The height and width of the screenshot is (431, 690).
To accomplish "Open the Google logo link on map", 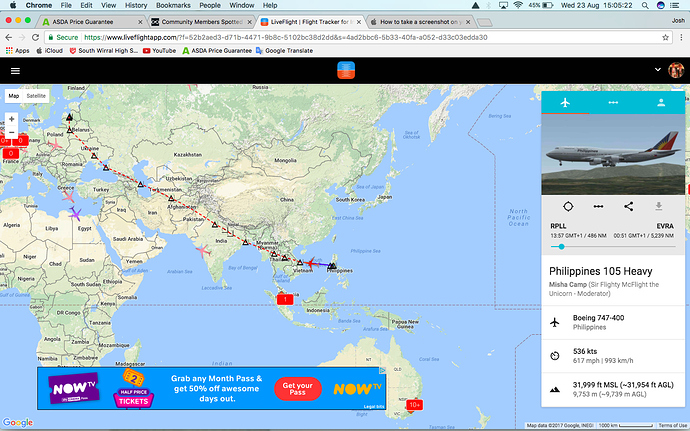I will tap(18, 423).
